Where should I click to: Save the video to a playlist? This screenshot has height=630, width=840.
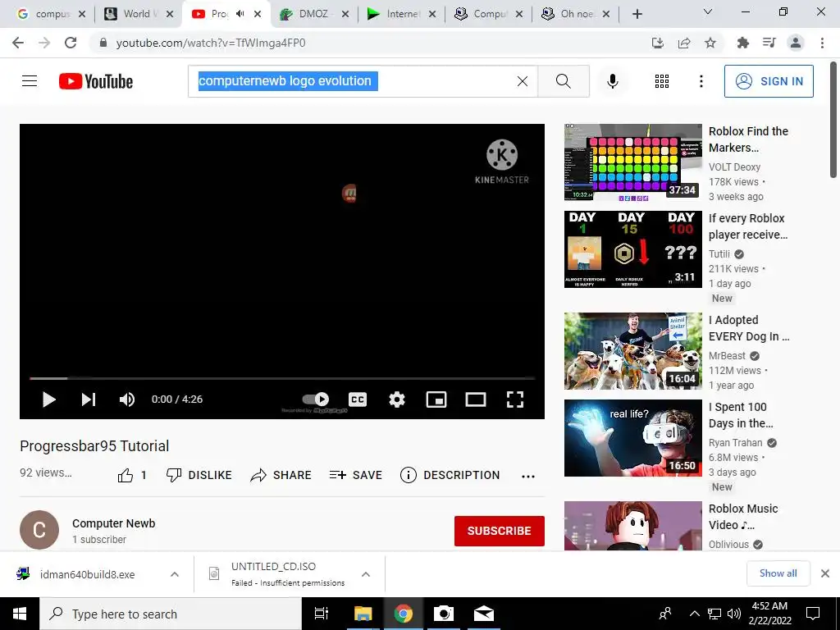(356, 475)
